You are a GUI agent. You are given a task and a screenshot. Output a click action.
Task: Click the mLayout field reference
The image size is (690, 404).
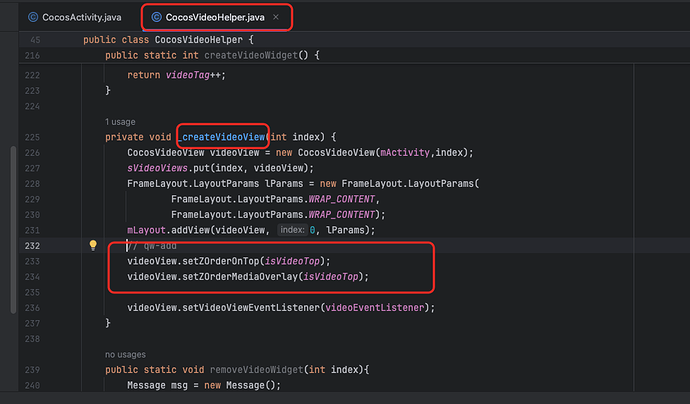pyautogui.click(x=148, y=230)
